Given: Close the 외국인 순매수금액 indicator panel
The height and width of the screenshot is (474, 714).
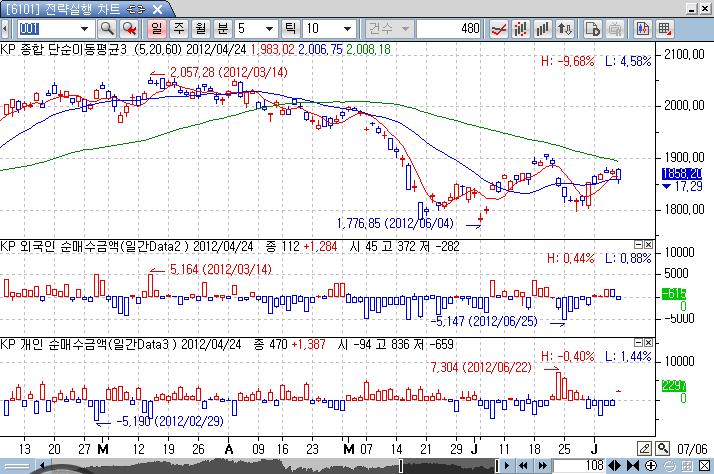Looking at the screenshot, I should (647, 245).
